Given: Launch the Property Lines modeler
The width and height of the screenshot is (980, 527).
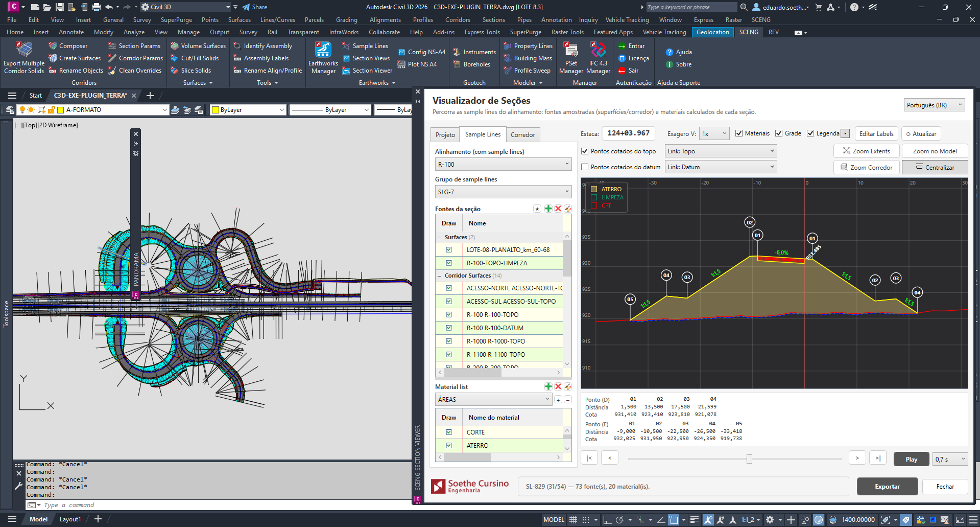Looking at the screenshot, I should 528,46.
